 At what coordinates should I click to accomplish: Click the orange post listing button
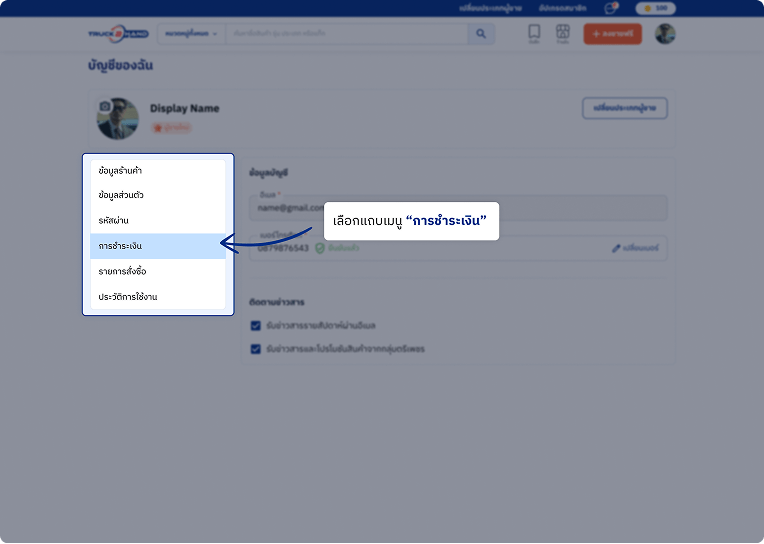[x=612, y=34]
